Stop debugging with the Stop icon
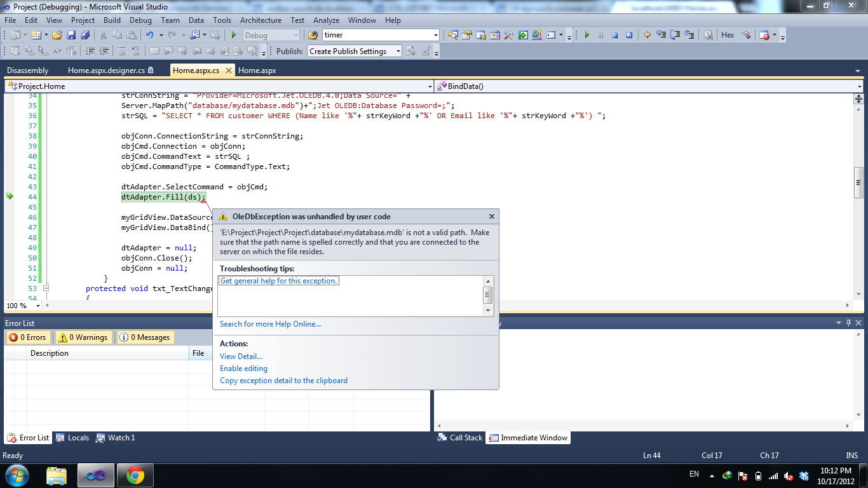This screenshot has height=488, width=868. coord(614,36)
